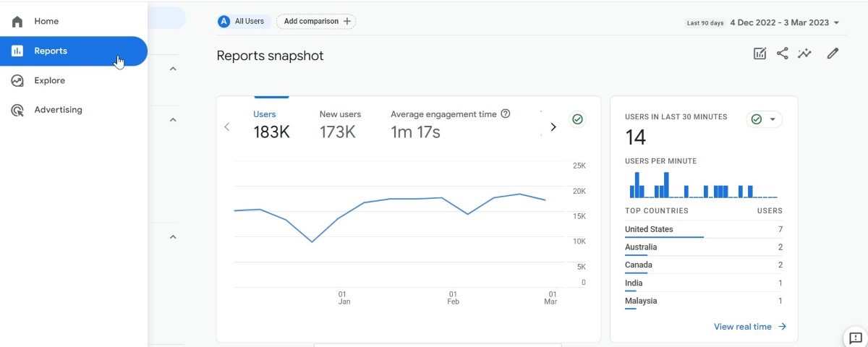Collapse the first sidebar section chevron

pos(173,69)
